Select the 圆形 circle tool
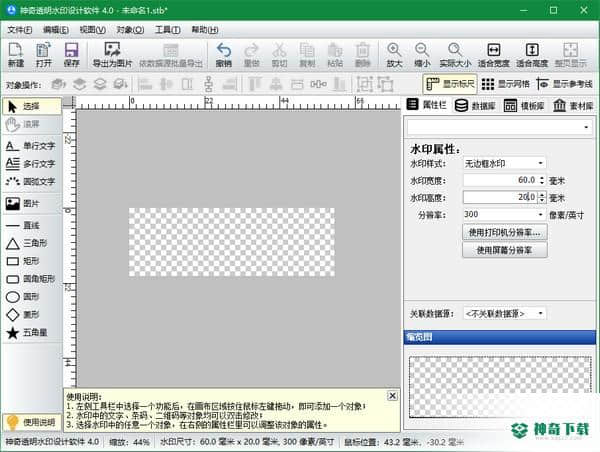The height and width of the screenshot is (452, 600). [x=32, y=297]
